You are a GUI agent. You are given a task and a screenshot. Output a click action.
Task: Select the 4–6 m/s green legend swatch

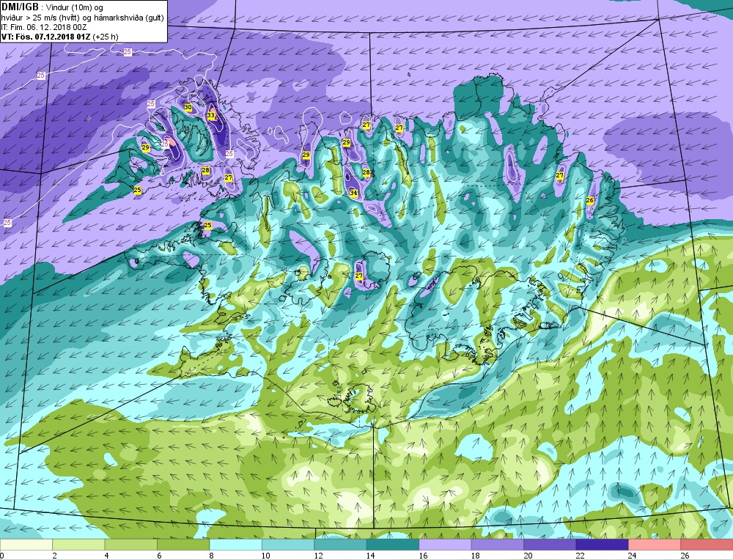tap(131, 545)
